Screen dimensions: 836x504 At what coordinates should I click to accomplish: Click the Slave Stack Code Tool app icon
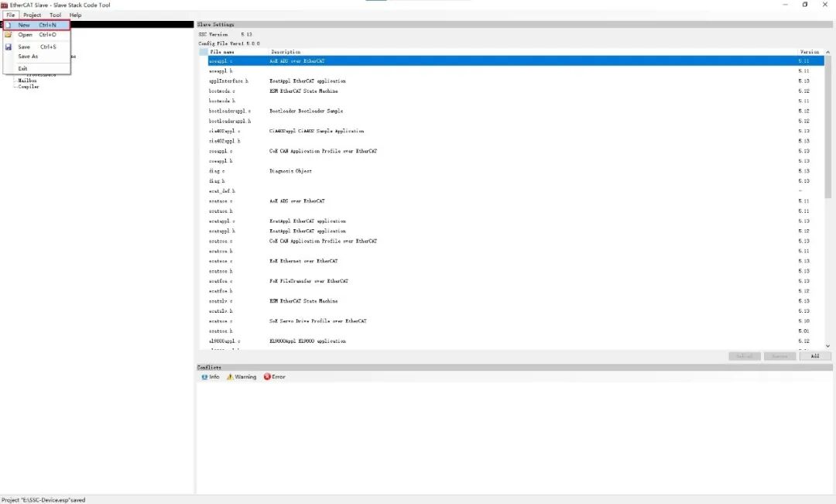point(5,5)
